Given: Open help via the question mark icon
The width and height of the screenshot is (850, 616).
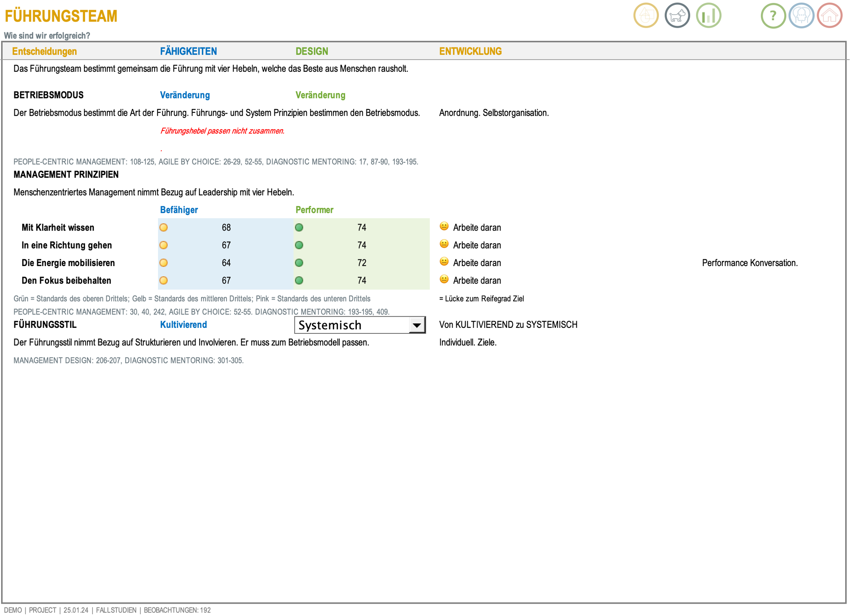Looking at the screenshot, I should 773,16.
